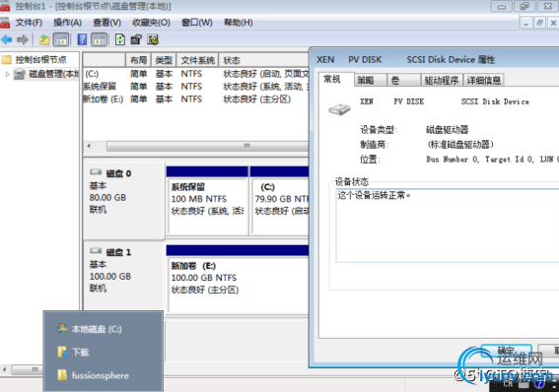Click the 控制台根节点 folder icon
The width and height of the screenshot is (559, 392).
(x=7, y=59)
